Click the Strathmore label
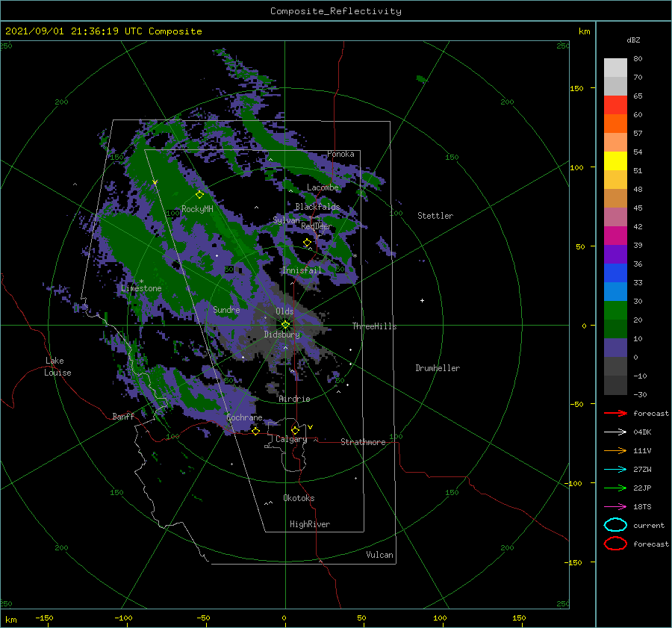This screenshot has height=628, width=672. 363,442
